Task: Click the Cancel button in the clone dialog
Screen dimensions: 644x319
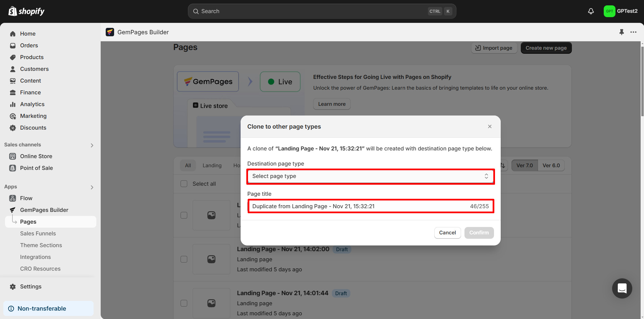Action: [447, 233]
